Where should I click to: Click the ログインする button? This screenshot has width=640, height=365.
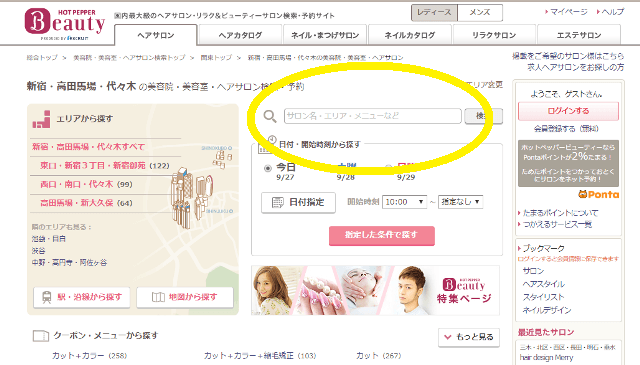(568, 111)
